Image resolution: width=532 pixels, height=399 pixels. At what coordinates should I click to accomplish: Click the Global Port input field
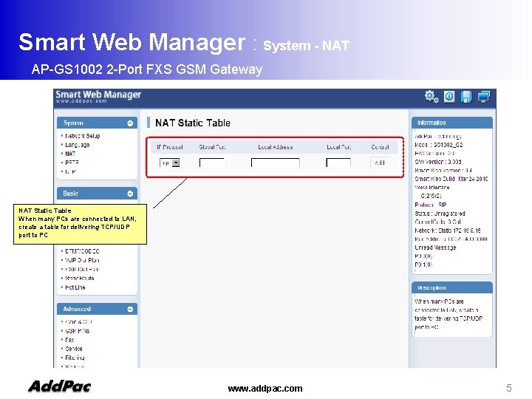tap(212, 163)
